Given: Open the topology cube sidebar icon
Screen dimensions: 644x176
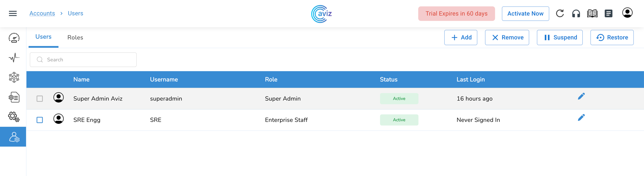Looking at the screenshot, I should click(x=14, y=77).
